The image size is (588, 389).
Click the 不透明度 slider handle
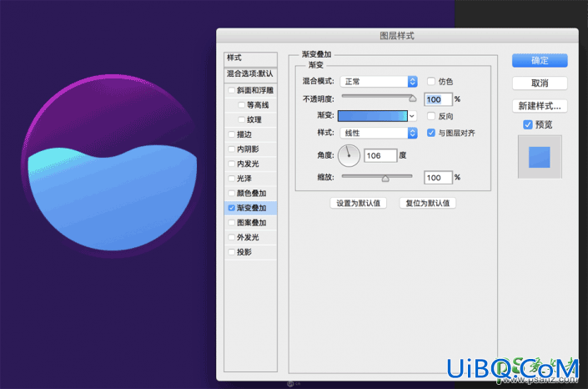point(413,99)
